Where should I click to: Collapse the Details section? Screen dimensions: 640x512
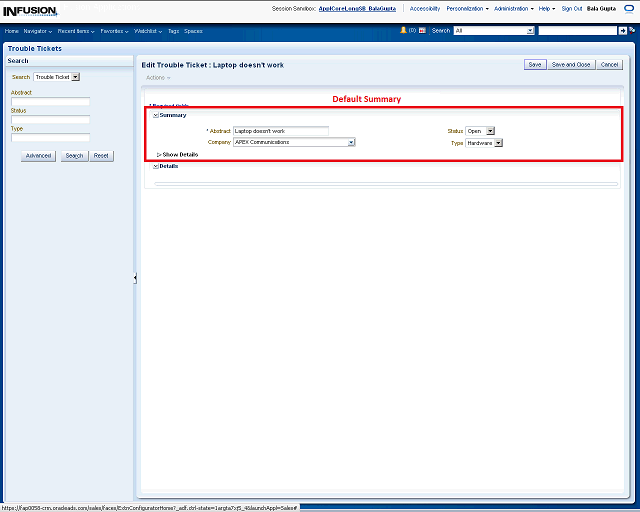coord(156,166)
